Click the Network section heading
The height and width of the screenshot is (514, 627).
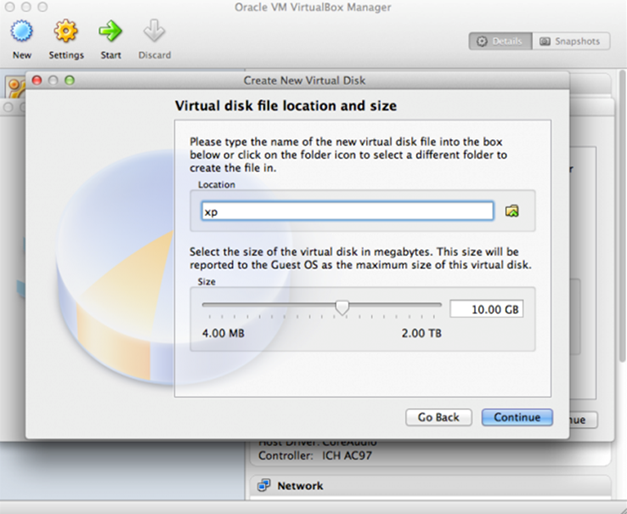300,486
